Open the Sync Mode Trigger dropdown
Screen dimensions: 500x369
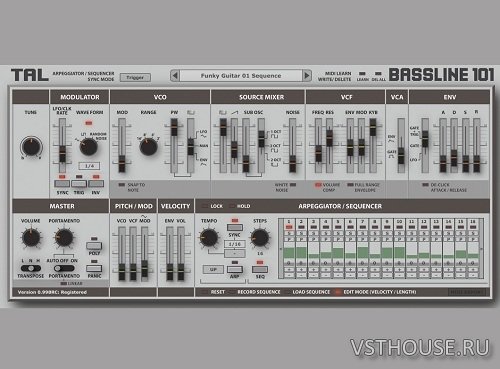135,77
